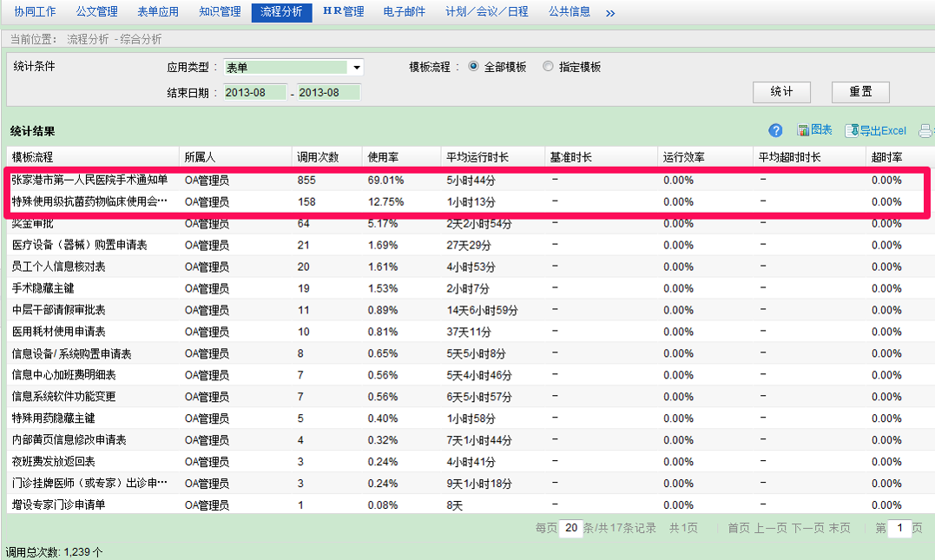The image size is (935, 560).
Task: Sort by the 调用次数 column header
Action: click(x=318, y=157)
